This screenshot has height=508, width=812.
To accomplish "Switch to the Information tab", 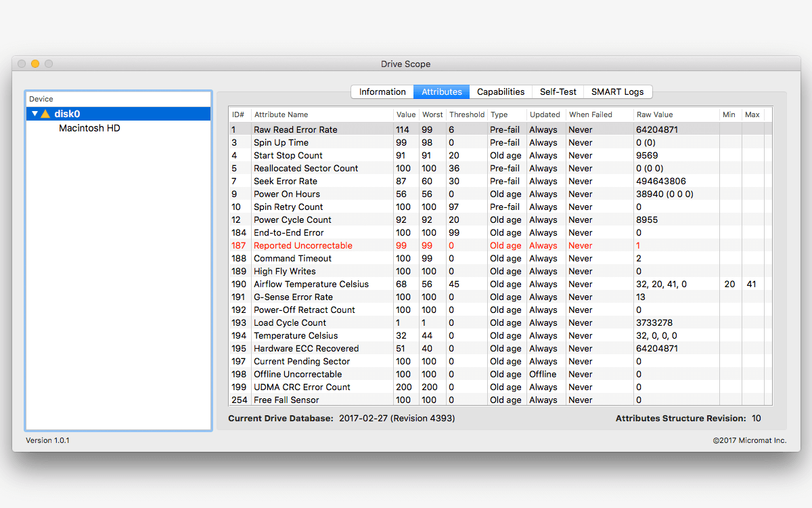I will pyautogui.click(x=382, y=91).
